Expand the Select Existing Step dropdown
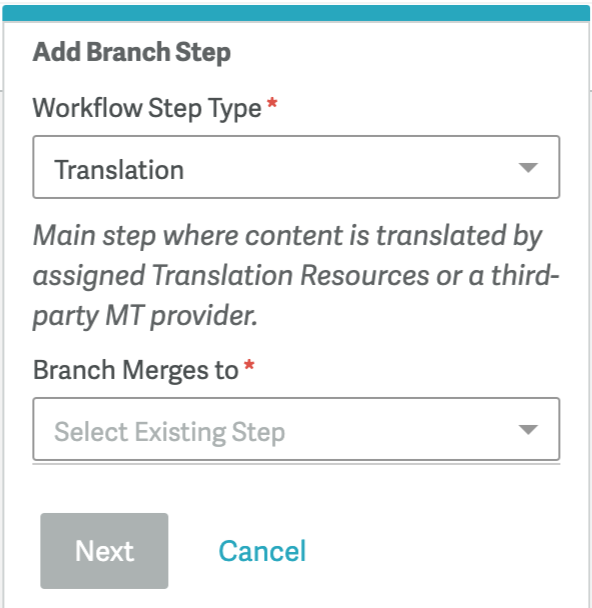This screenshot has height=608, width=592. pos(296,429)
